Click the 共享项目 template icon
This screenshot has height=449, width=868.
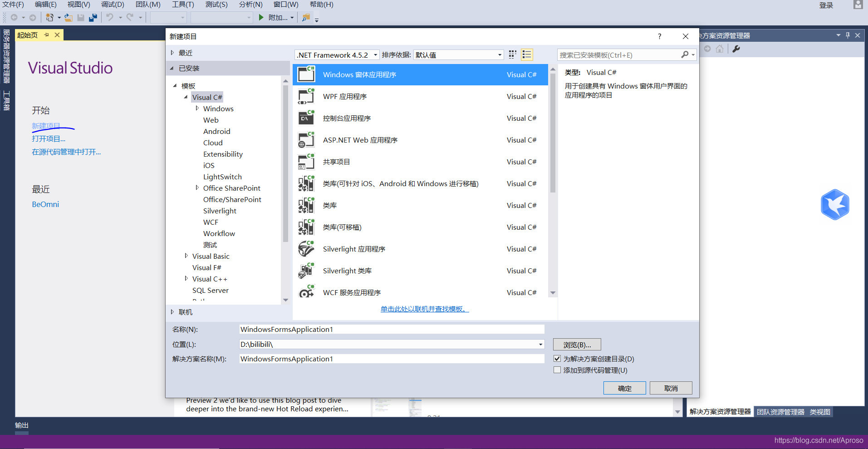pyautogui.click(x=306, y=162)
